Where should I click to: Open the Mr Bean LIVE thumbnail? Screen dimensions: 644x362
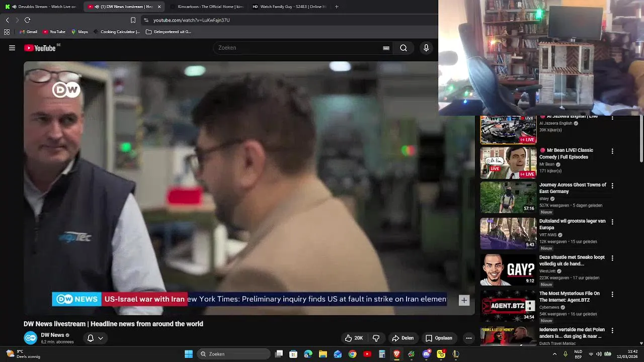pyautogui.click(x=508, y=163)
